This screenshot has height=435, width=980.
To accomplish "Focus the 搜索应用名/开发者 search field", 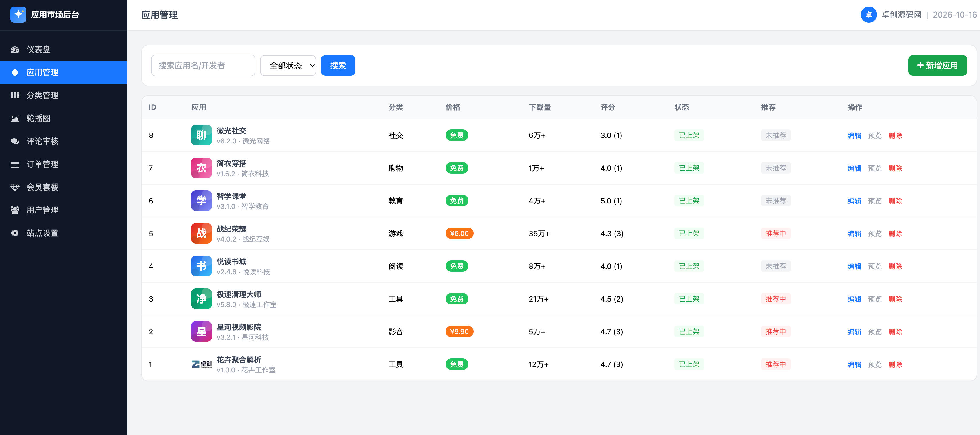I will [x=203, y=65].
